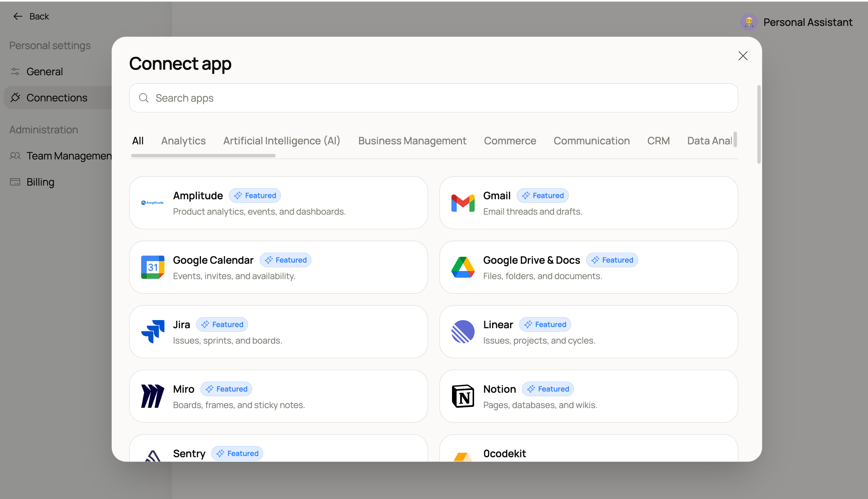The width and height of the screenshot is (868, 499).
Task: Click the Connections plug icon
Action: tap(15, 97)
